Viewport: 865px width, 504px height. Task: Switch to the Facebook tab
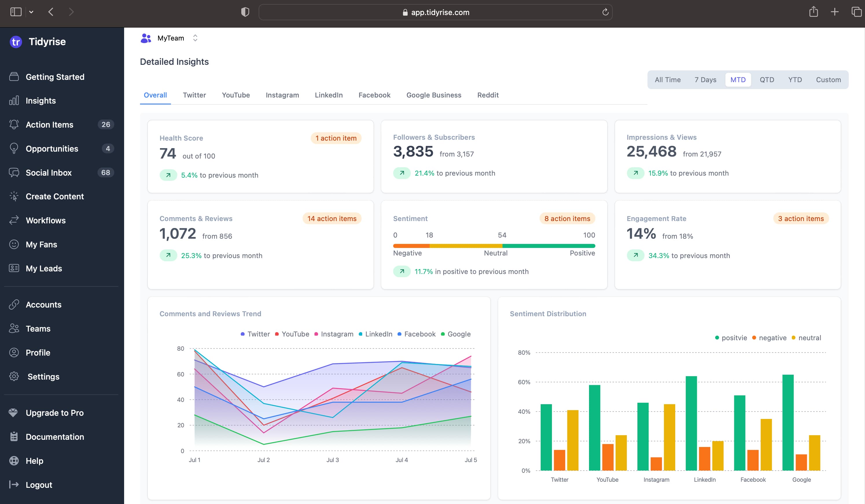pyautogui.click(x=374, y=95)
